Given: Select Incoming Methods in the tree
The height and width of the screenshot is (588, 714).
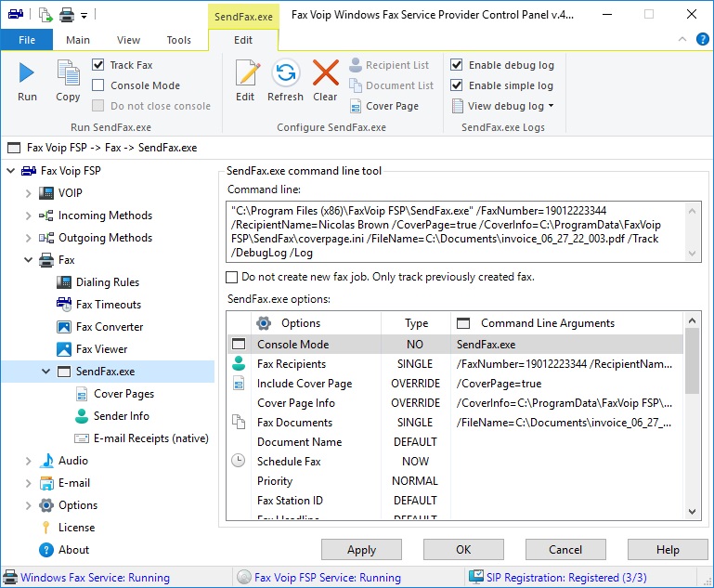Looking at the screenshot, I should [105, 216].
